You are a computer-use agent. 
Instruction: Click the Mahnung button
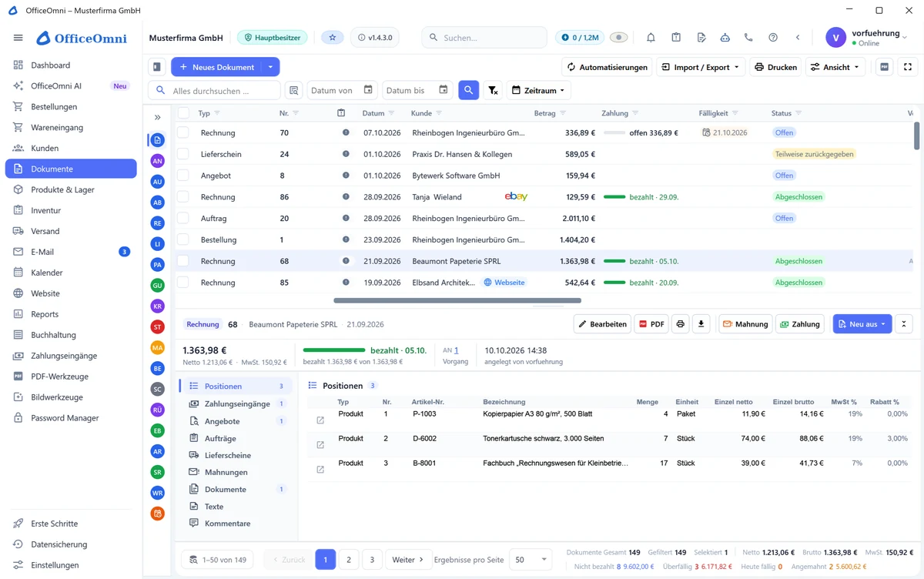745,324
